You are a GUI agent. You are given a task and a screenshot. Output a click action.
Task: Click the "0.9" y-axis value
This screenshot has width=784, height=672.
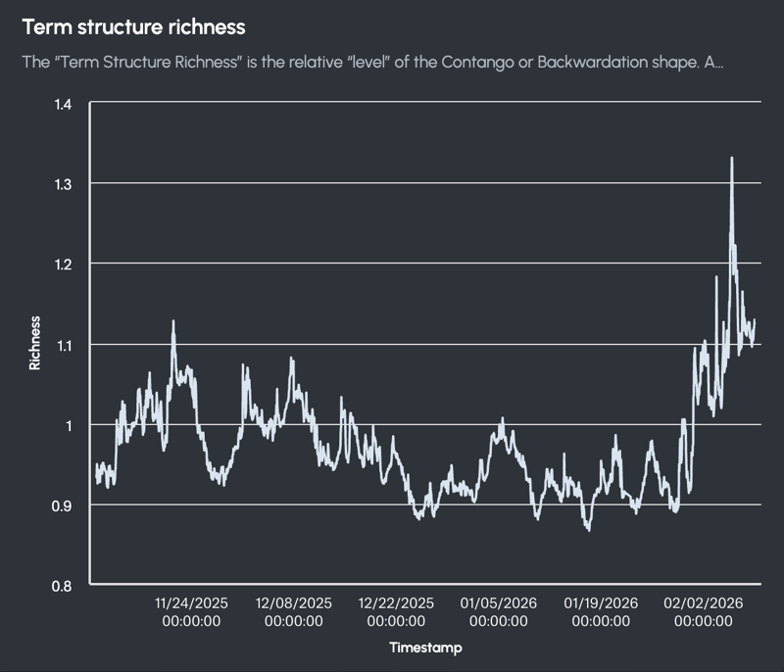(x=60, y=507)
